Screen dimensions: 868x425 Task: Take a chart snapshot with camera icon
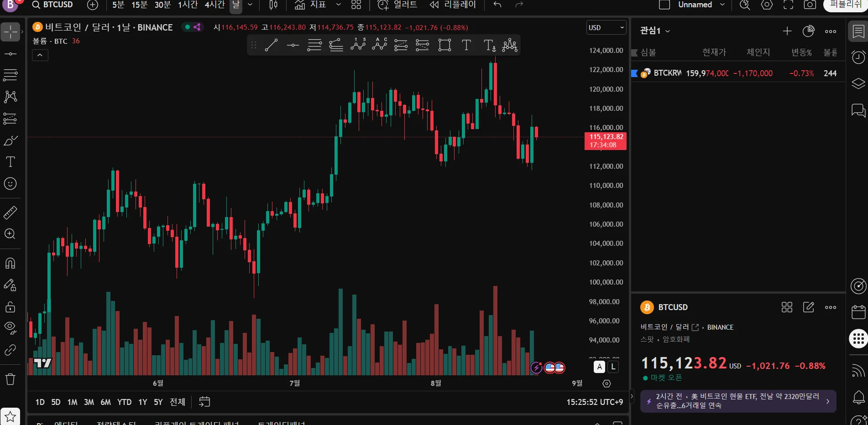(x=810, y=5)
